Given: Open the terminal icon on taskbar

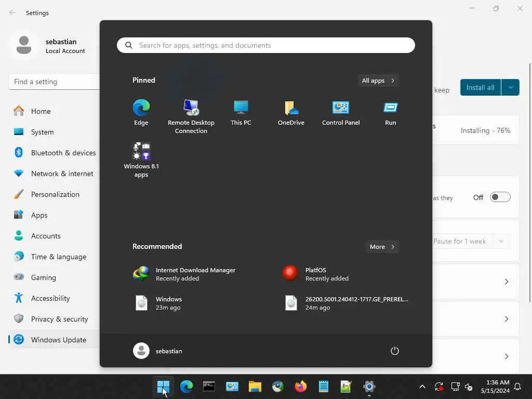Looking at the screenshot, I should coord(209,387).
